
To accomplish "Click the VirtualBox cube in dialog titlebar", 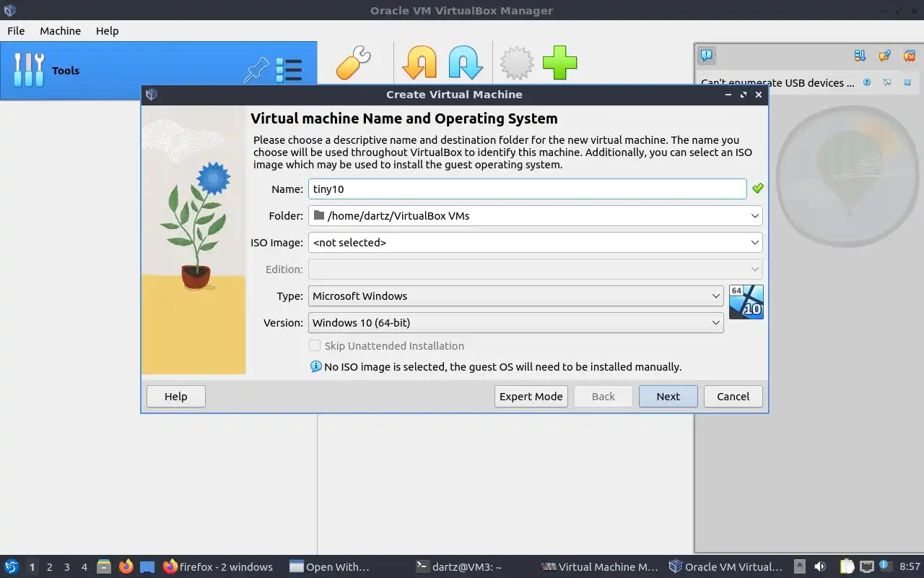I will coord(152,95).
